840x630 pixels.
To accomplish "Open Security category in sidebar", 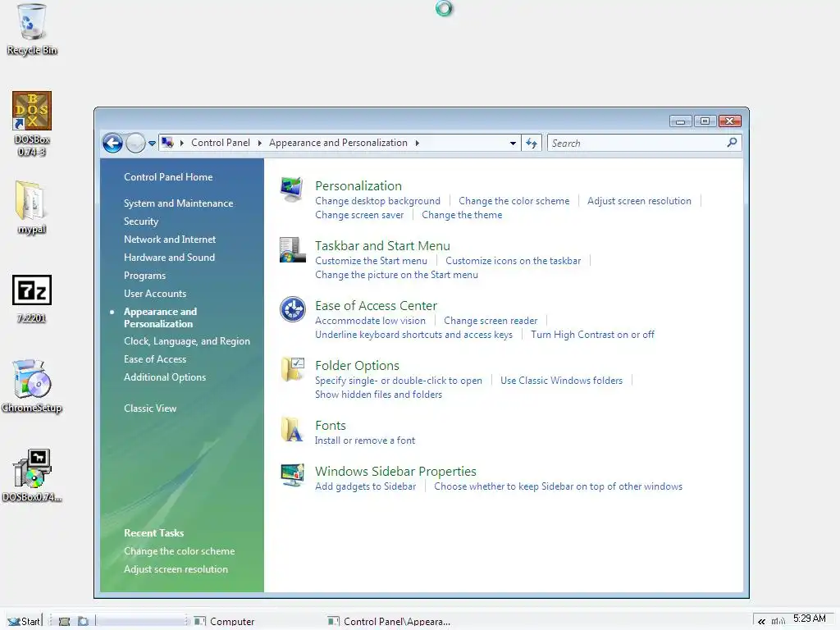I will pyautogui.click(x=141, y=221).
